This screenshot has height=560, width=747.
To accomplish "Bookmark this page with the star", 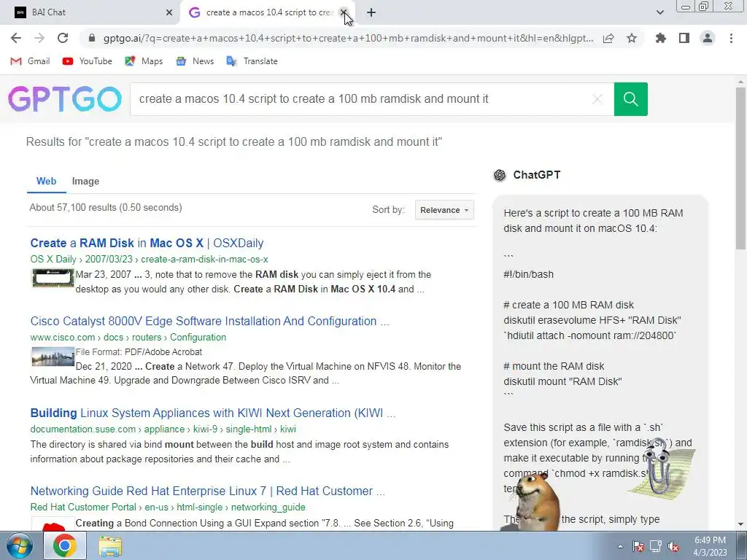I will (631, 38).
